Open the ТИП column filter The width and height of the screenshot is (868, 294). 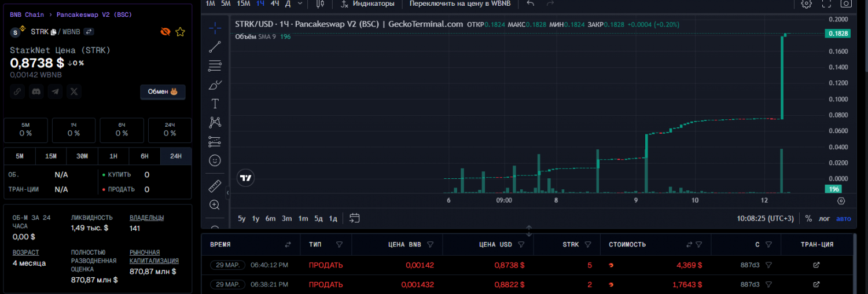point(340,244)
